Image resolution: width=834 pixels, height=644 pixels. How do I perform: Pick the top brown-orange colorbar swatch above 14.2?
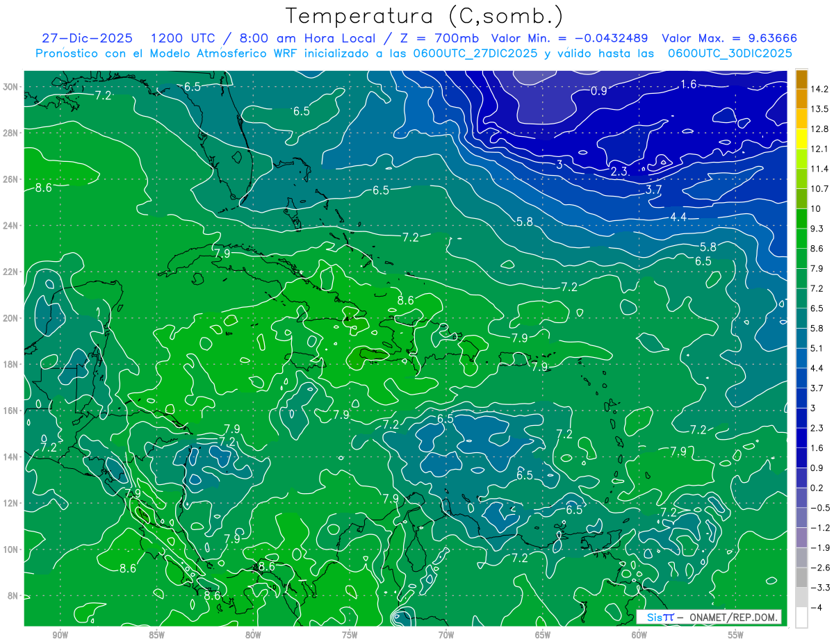[801, 79]
